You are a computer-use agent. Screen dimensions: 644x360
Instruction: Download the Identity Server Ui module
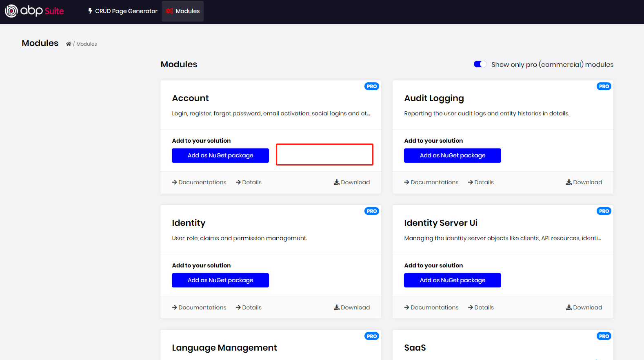click(584, 307)
